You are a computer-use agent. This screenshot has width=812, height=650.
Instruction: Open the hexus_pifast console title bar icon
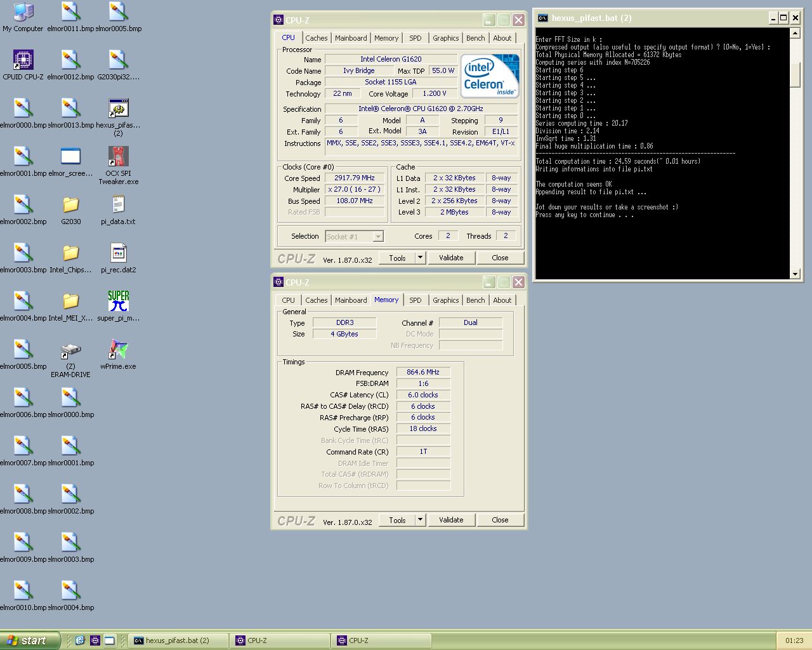click(x=543, y=18)
